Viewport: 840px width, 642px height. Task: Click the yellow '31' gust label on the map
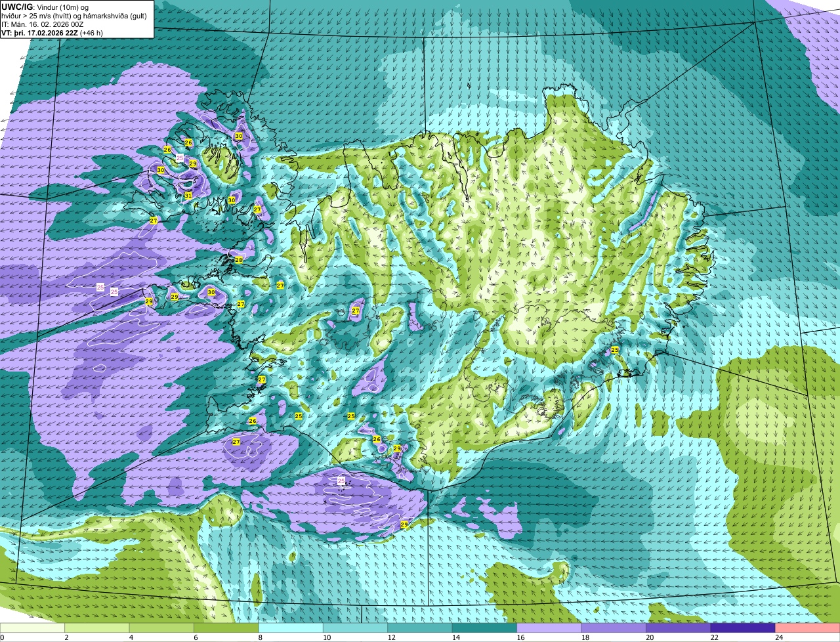click(188, 195)
